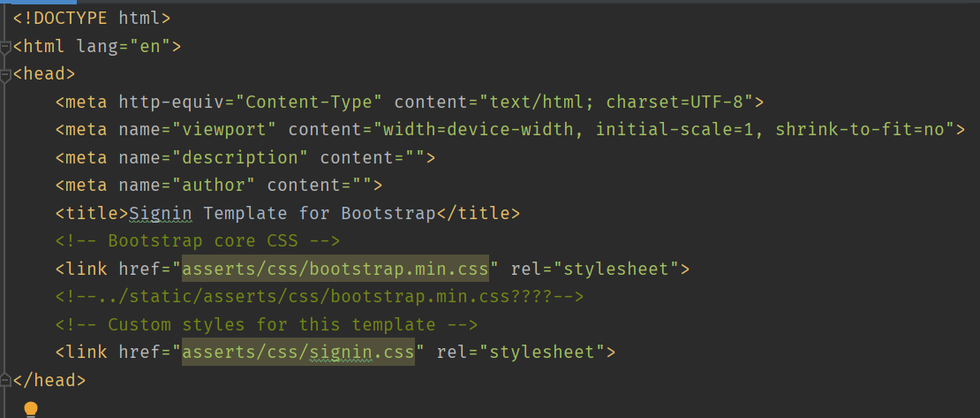Click the Bootstrap core CSS comment

[x=198, y=241]
